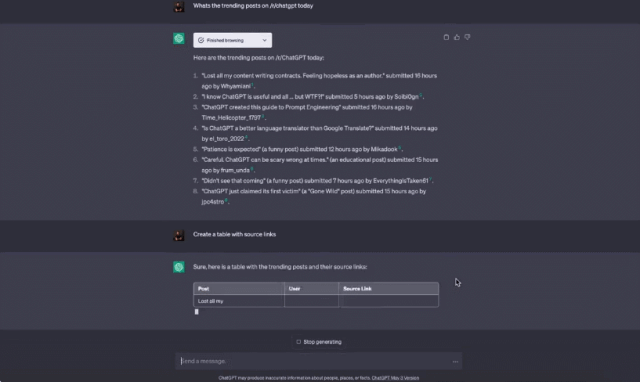The image size is (640, 382).
Task: Click the thumbs down feedback icon
Action: pyautogui.click(x=467, y=37)
